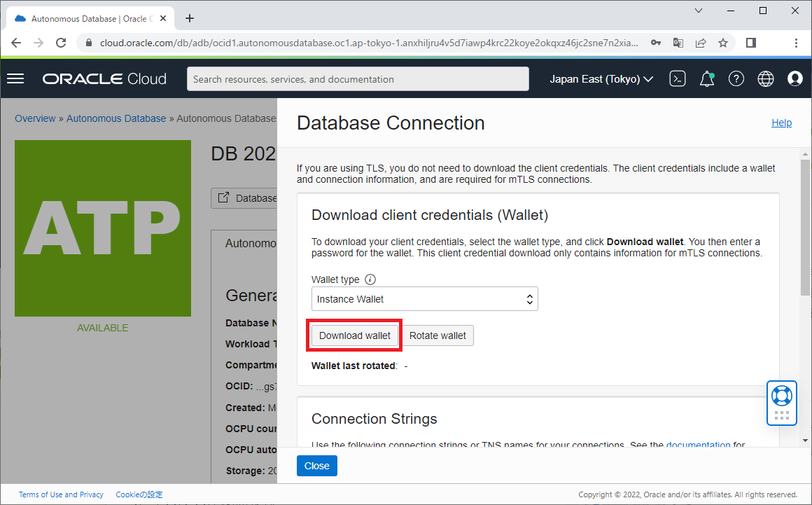Click the browser forward arrow

tap(38, 43)
